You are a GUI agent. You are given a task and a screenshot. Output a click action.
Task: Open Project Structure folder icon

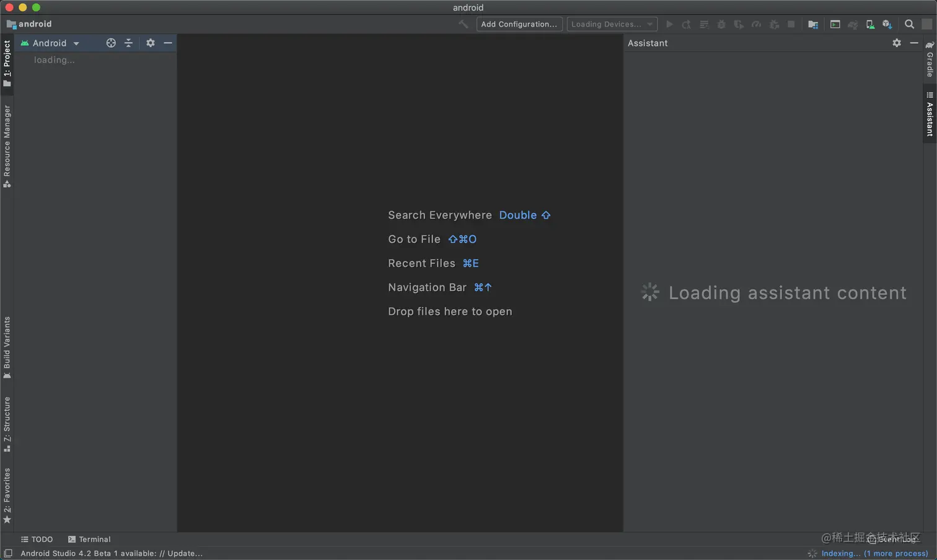(x=813, y=24)
